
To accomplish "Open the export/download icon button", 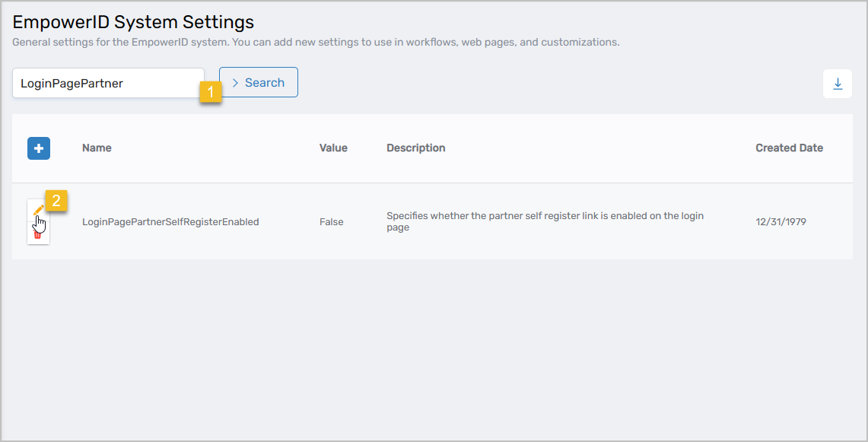I will coord(838,84).
